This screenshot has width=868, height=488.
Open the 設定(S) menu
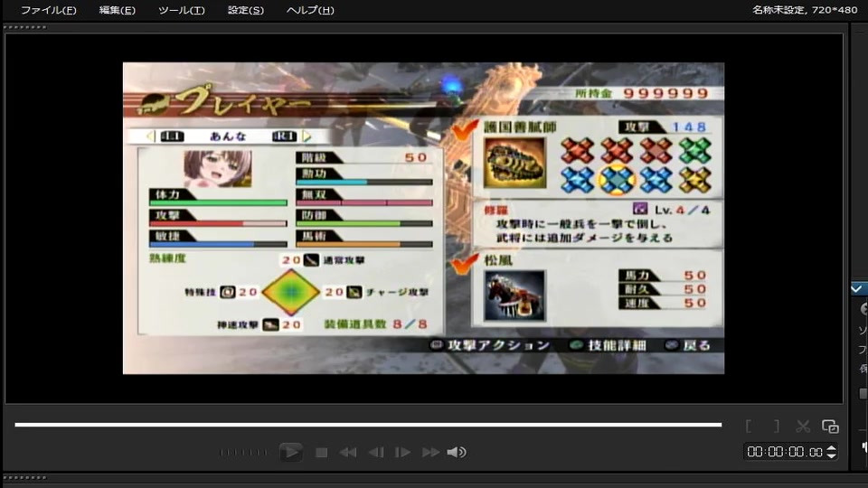pyautogui.click(x=245, y=10)
